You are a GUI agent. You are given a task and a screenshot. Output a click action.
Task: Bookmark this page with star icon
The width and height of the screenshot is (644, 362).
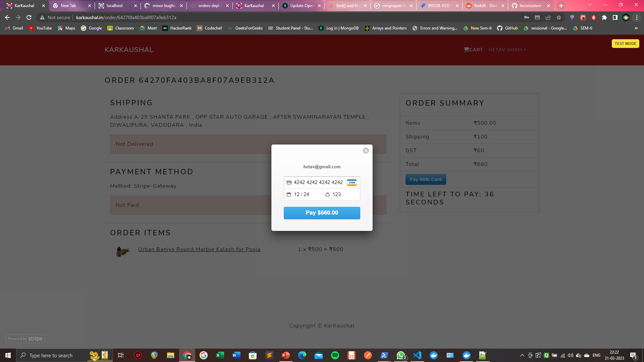pyautogui.click(x=559, y=17)
